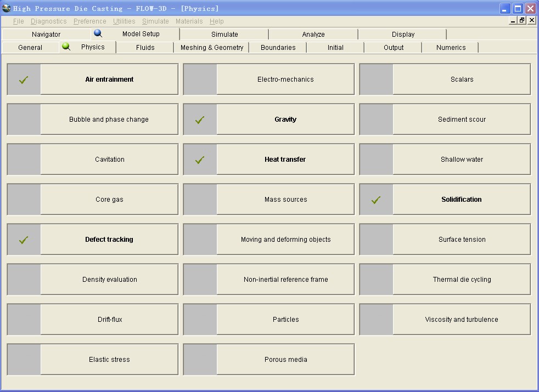Image resolution: width=539 pixels, height=392 pixels.
Task: Minimize the inner document window
Action: tap(513, 20)
